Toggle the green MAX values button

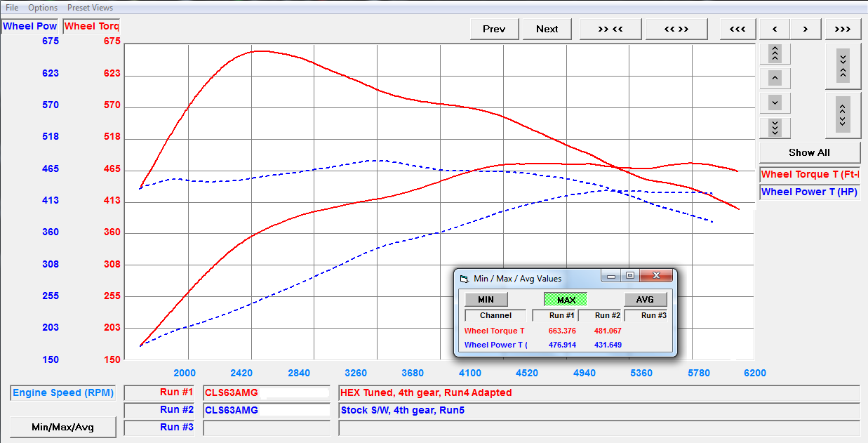click(x=566, y=300)
